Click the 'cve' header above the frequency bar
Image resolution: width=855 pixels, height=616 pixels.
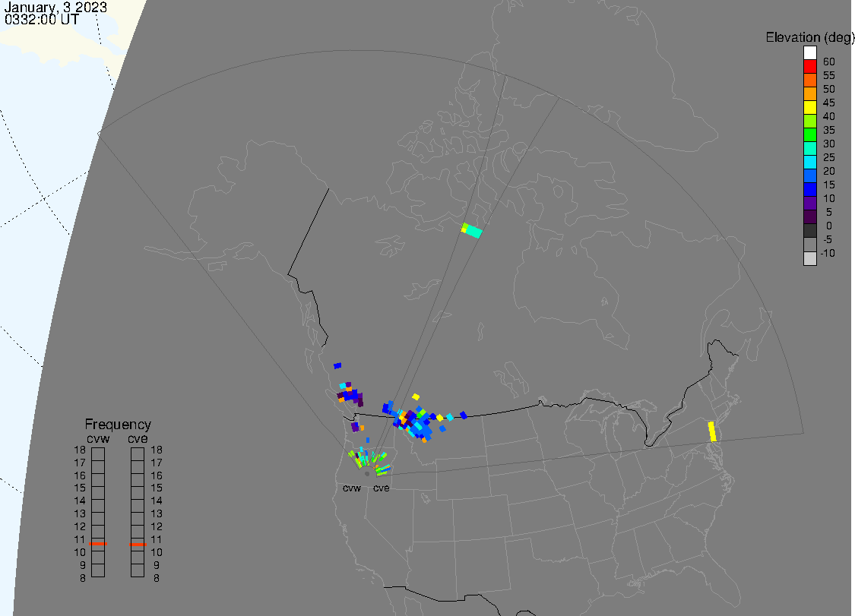(138, 438)
